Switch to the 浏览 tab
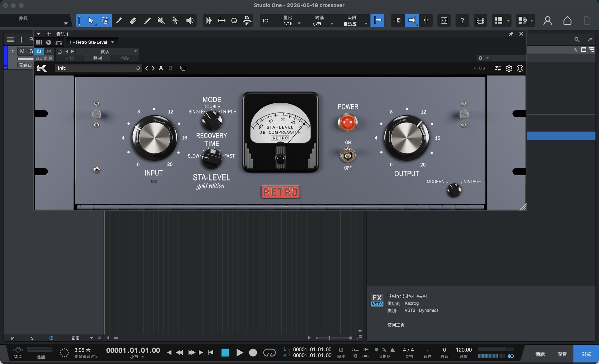This screenshot has width=599, height=364. (x=586, y=354)
